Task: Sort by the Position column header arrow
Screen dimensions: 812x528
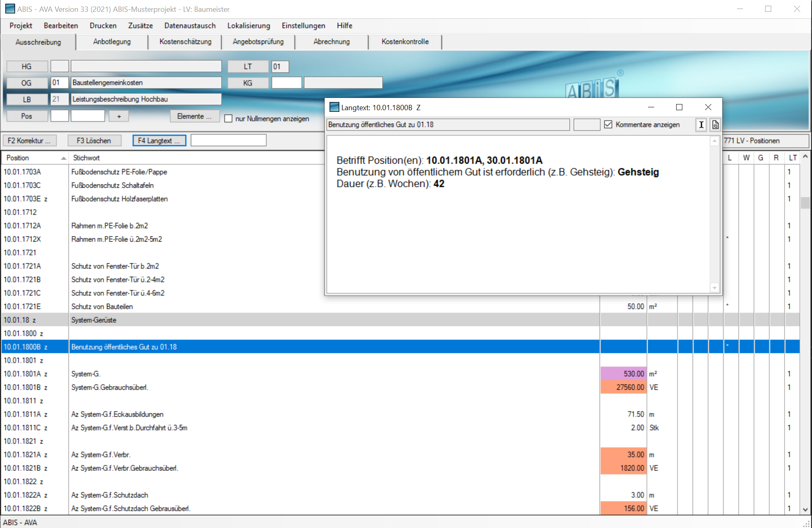Action: (63, 158)
